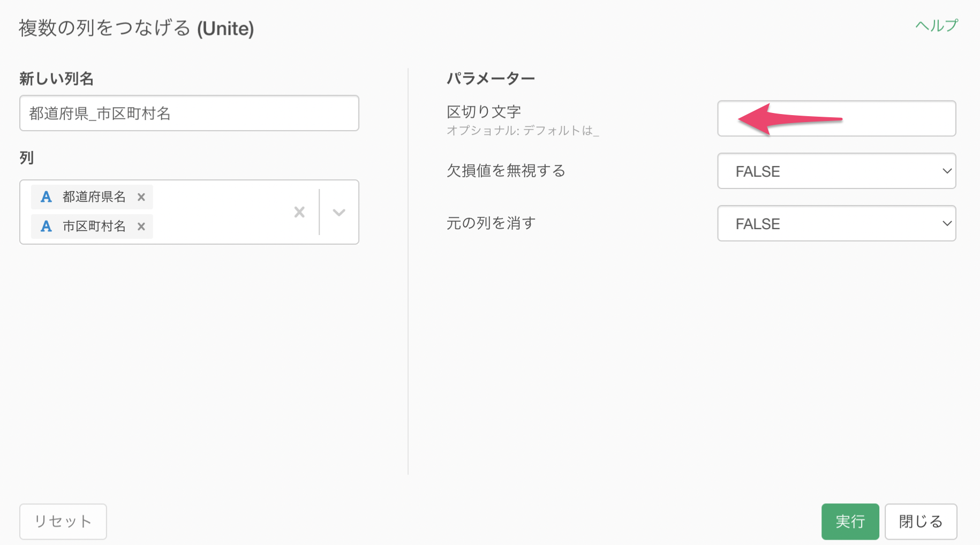Remove the 市区町村名 column tag
Screen dimensions: 980x545
pos(141,226)
